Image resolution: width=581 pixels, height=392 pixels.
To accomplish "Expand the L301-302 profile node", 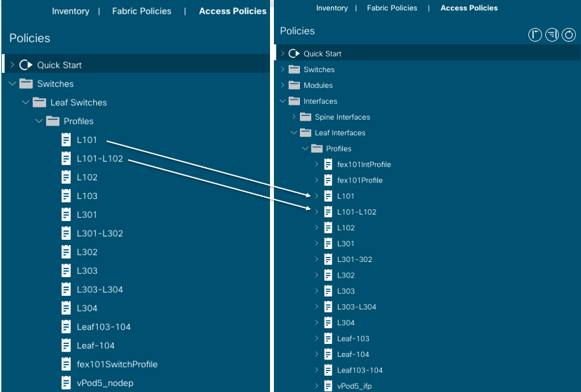I will coord(317,259).
